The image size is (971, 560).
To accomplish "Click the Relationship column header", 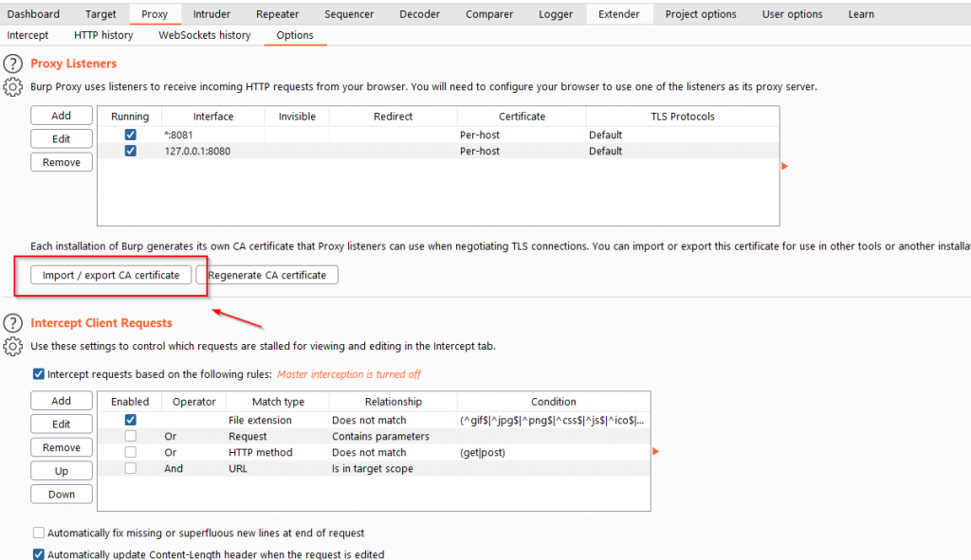I will (x=394, y=402).
